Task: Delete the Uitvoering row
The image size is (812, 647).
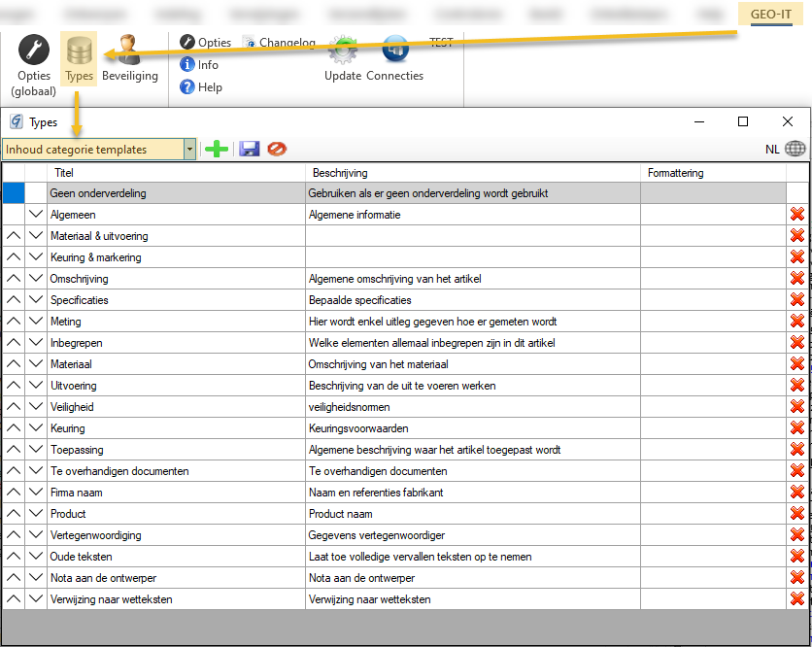Action: (797, 386)
